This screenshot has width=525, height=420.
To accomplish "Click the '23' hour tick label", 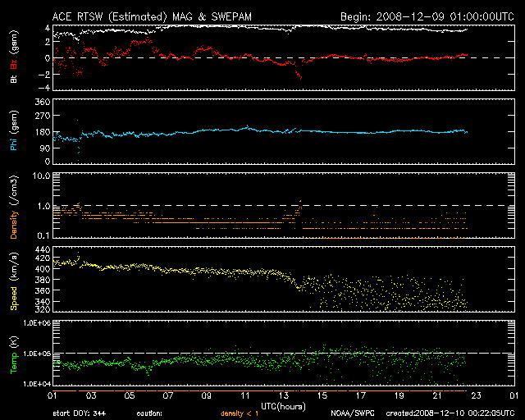I will pyautogui.click(x=476, y=396).
